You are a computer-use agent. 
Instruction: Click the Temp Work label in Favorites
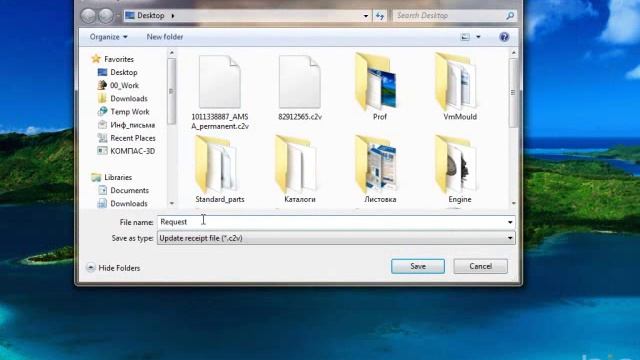click(x=130, y=111)
